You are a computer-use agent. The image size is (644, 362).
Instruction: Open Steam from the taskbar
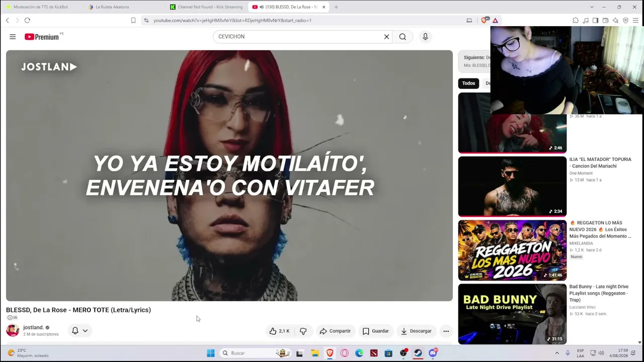[x=418, y=353]
